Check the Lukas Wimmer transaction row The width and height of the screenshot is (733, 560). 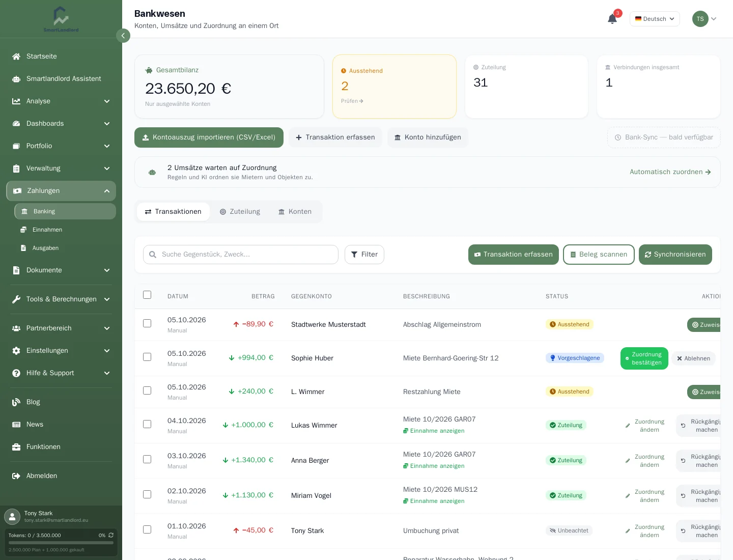coord(147,424)
